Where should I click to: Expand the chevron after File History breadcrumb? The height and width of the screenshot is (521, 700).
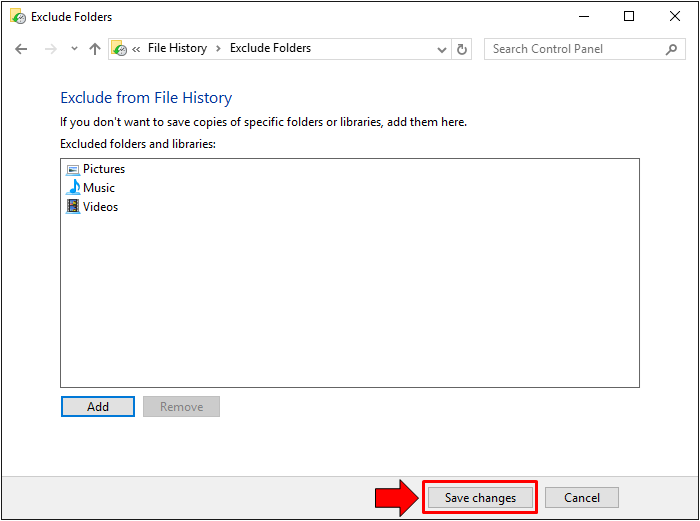[x=218, y=49]
